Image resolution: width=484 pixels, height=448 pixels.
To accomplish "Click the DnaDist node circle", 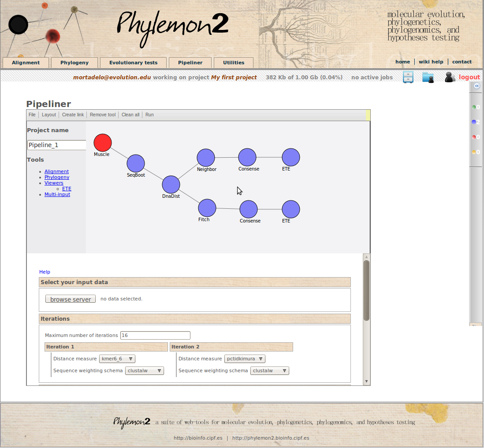I will pyautogui.click(x=171, y=185).
